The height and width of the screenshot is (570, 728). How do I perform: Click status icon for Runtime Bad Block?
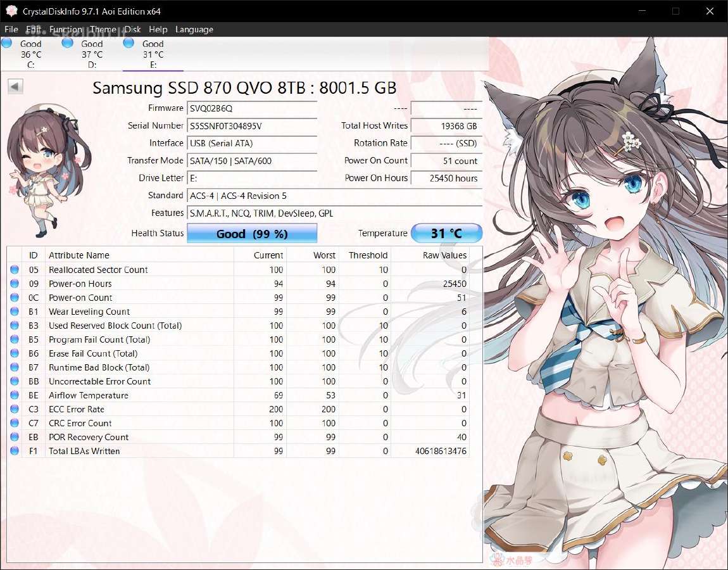coord(15,367)
